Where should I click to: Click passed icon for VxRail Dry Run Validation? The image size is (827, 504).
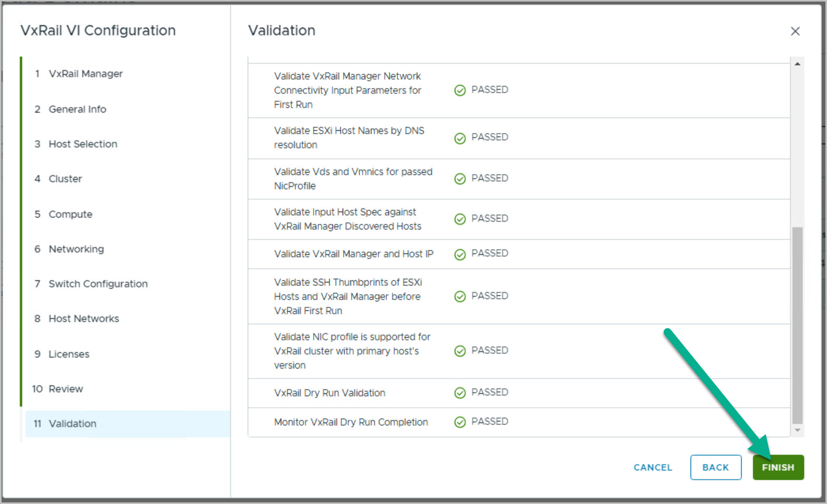460,393
